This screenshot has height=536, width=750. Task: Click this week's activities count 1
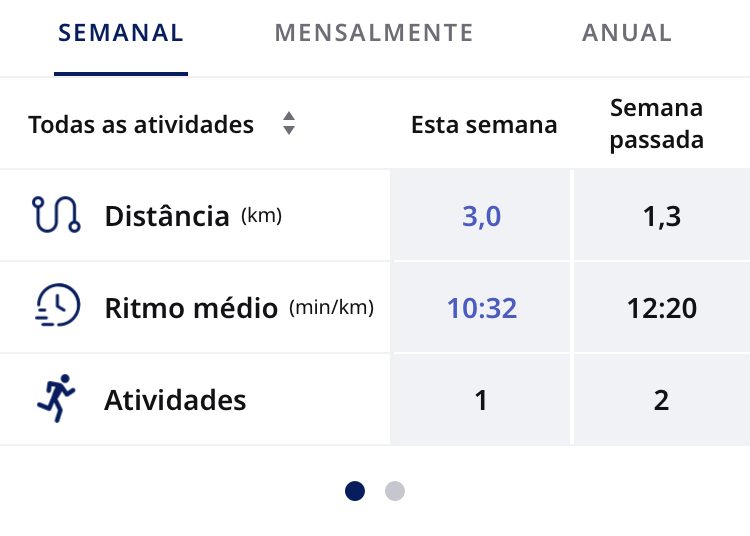coord(481,400)
